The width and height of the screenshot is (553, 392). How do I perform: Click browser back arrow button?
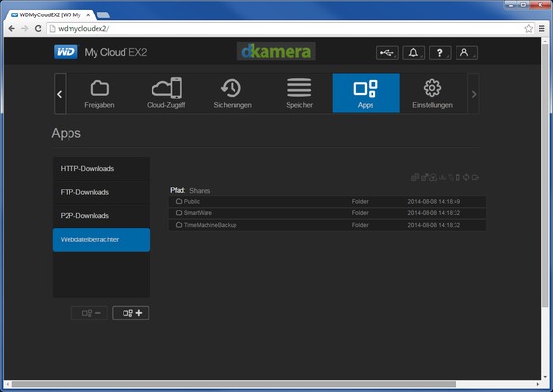(12, 29)
